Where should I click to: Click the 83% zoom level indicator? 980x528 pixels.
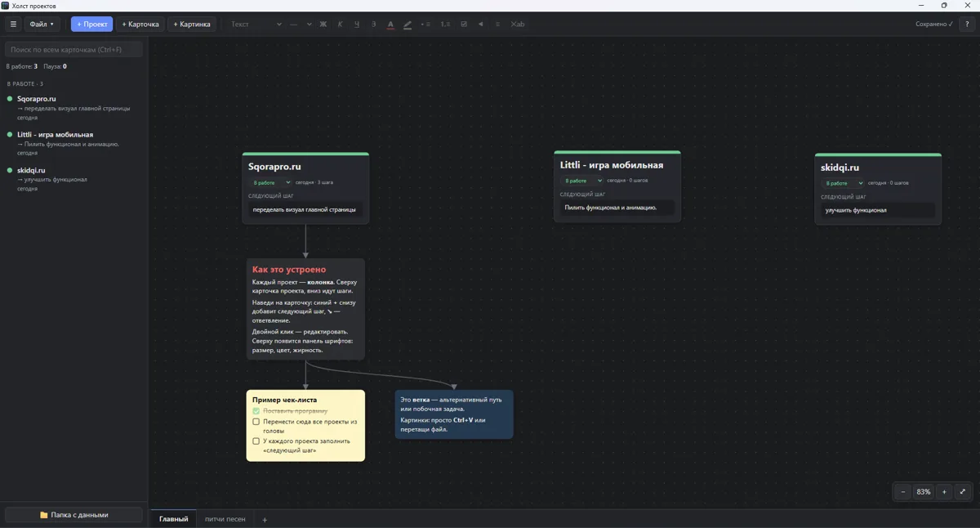point(924,491)
